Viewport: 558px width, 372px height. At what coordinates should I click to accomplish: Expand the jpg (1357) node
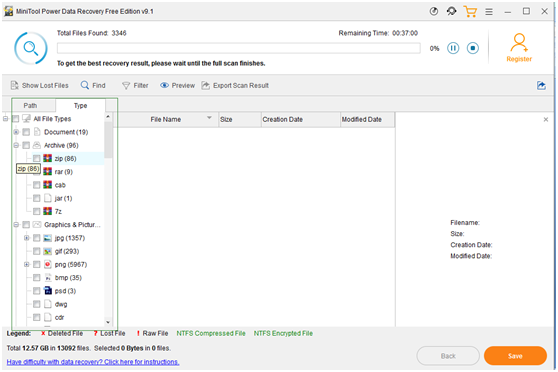26,238
